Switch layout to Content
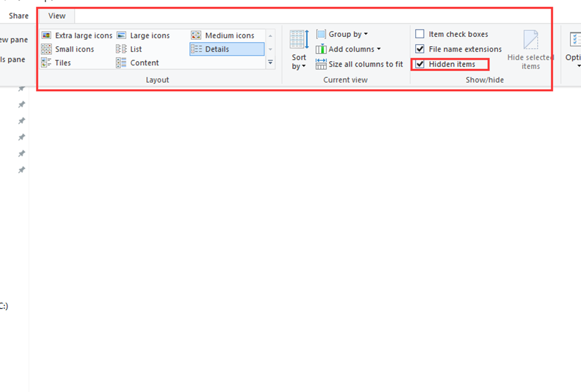Screen dimensions: 581x392 (138, 63)
